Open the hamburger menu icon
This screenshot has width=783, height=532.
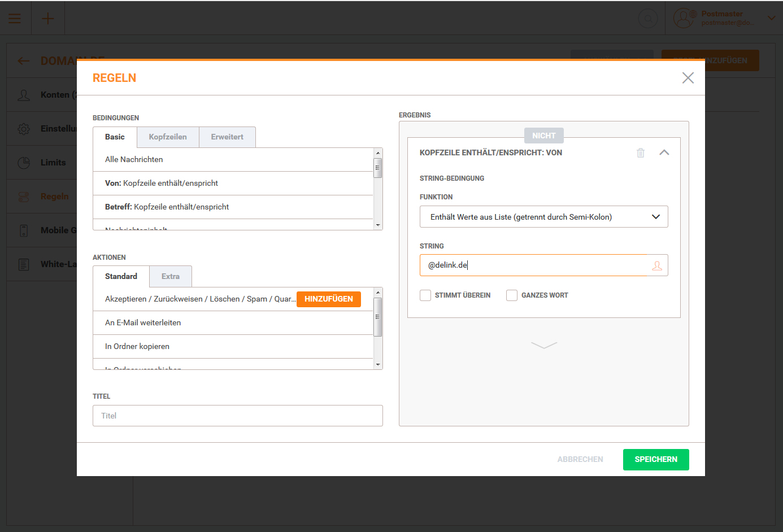(x=15, y=19)
